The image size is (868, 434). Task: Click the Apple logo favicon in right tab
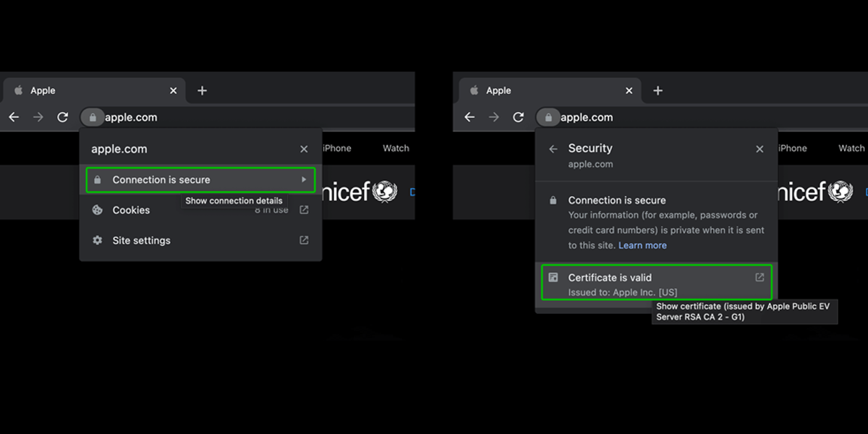(475, 90)
